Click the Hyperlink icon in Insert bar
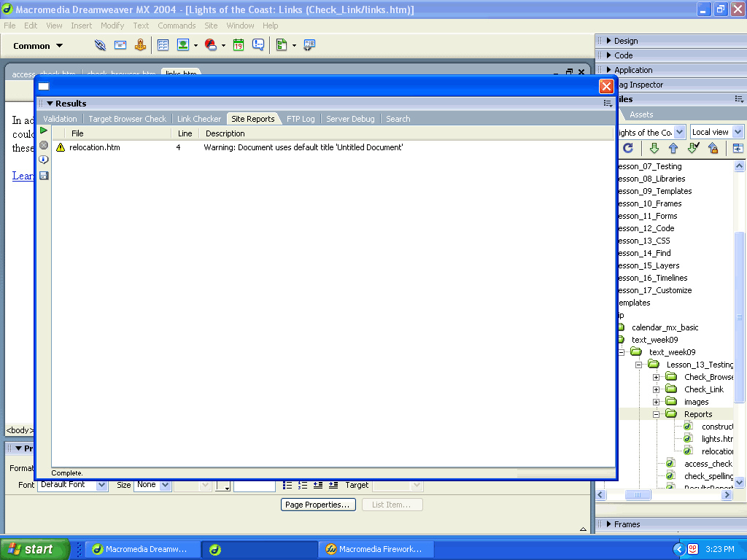Screen dimensions: 747x560 point(100,45)
